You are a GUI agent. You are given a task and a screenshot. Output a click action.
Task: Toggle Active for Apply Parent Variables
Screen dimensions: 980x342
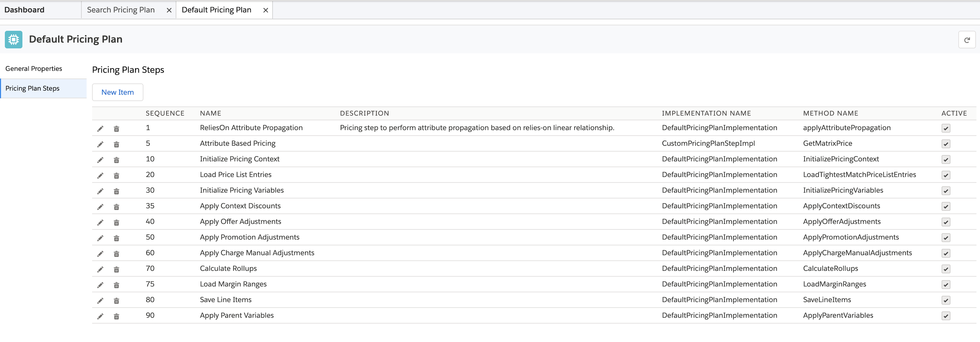pos(946,316)
